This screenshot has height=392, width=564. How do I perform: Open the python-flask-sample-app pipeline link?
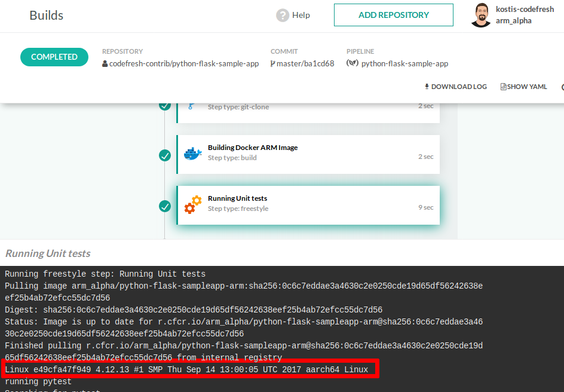(404, 63)
